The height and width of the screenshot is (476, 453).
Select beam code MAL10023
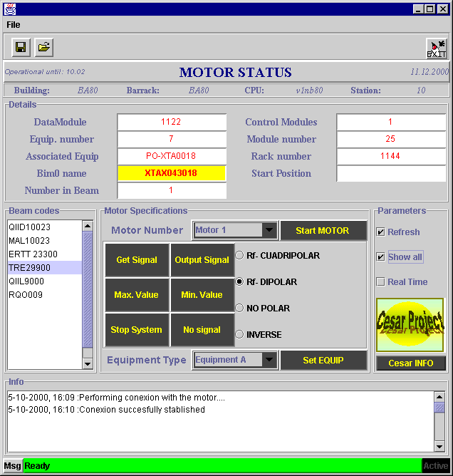pyautogui.click(x=45, y=241)
